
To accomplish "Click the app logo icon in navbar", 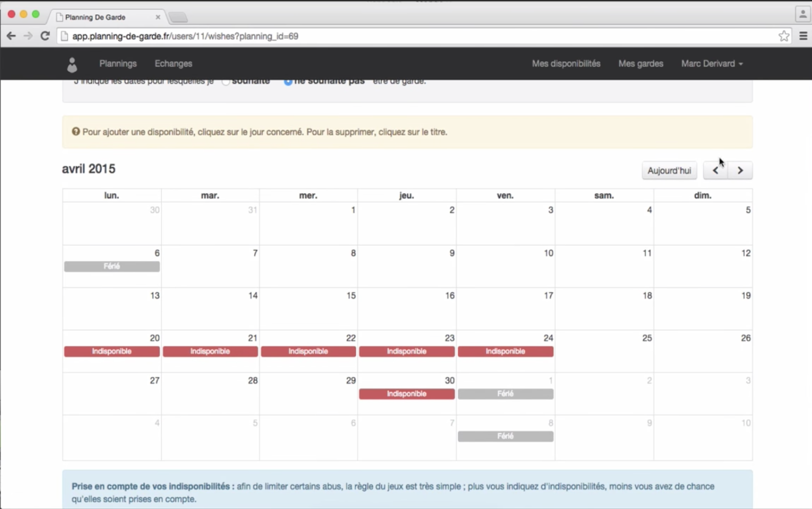I will click(72, 64).
